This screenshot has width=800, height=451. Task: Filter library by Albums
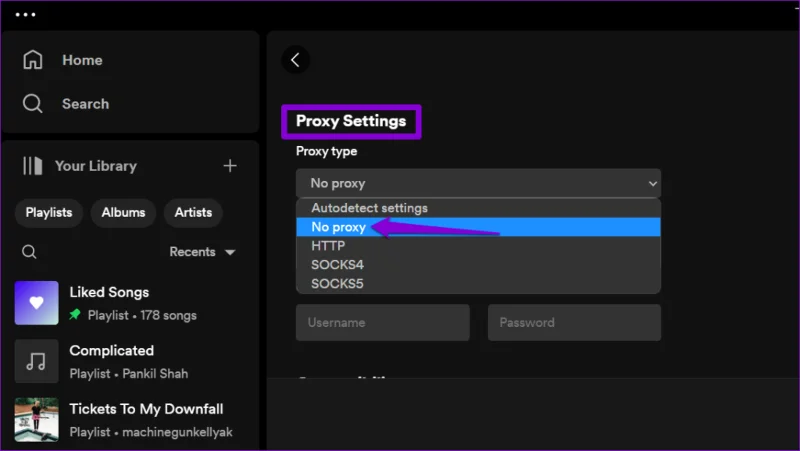pos(123,212)
